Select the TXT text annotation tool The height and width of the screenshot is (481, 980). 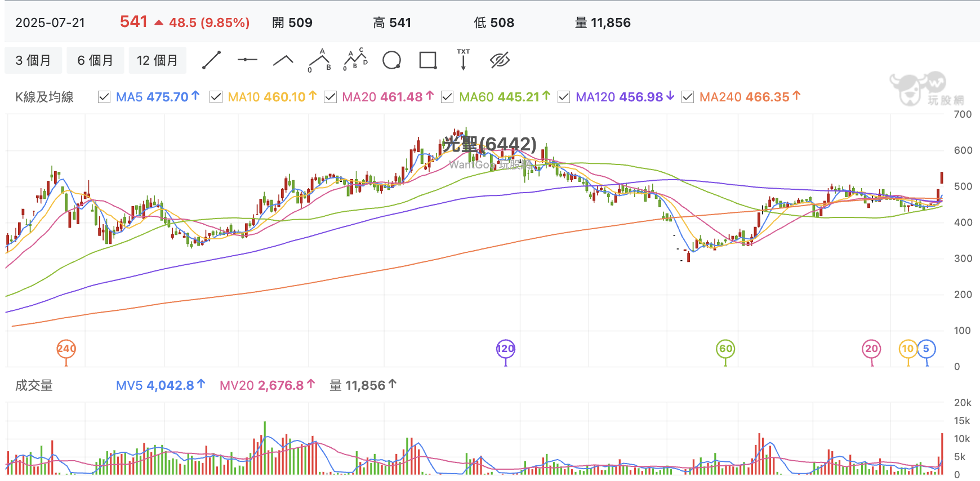(x=464, y=59)
